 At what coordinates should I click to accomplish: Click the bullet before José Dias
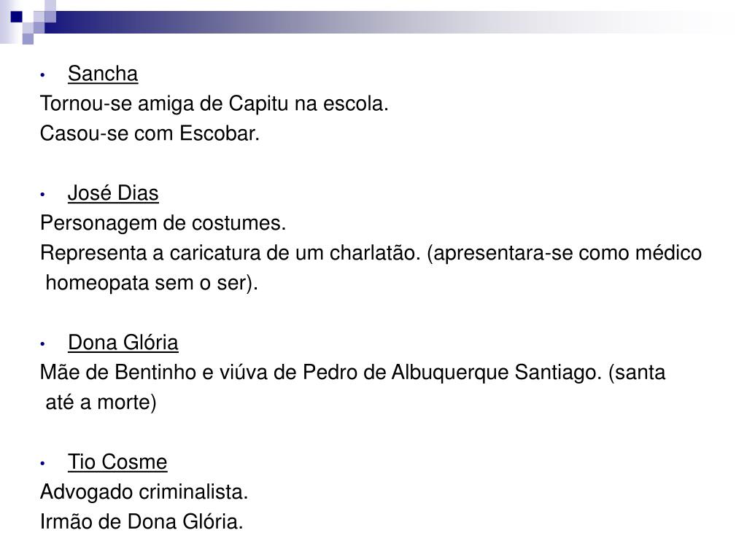(43, 195)
